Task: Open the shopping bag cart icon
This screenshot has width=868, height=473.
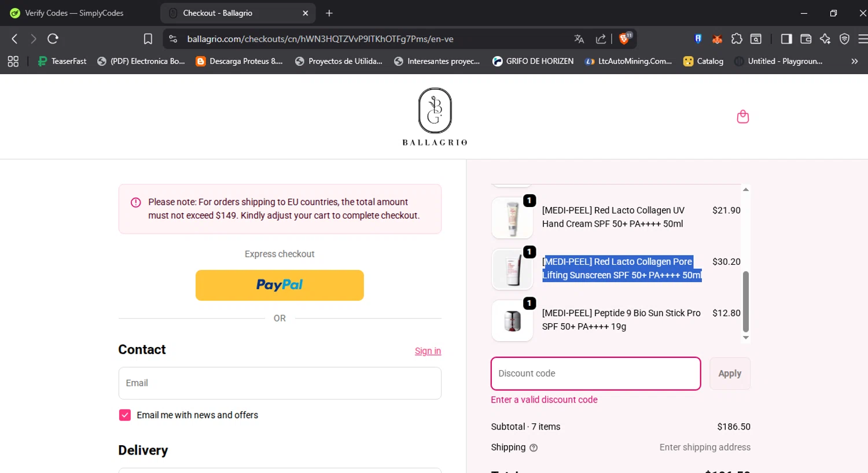Action: click(x=743, y=117)
